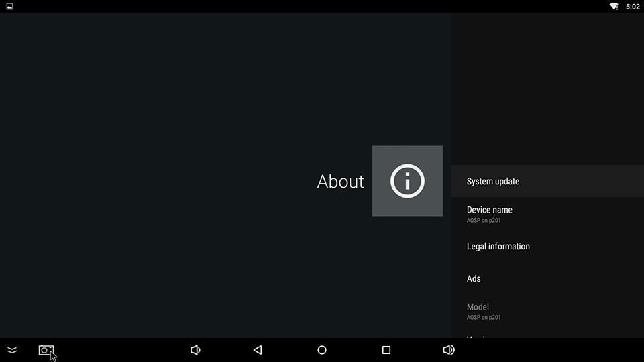Click the image notification icon in status bar
Viewport: 644px width, 362px height.
pos(10,6)
